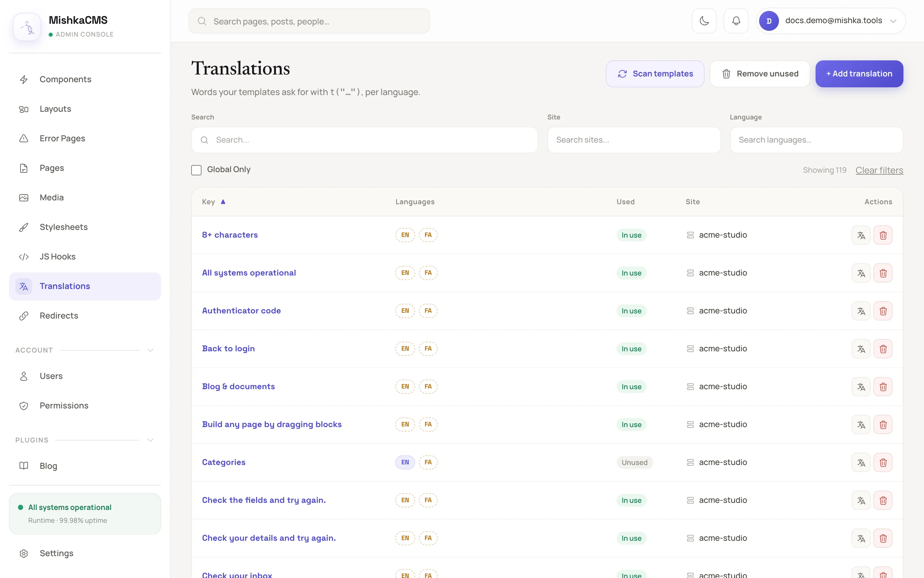The width and height of the screenshot is (924, 578).
Task: Focus the global search pages, posts, people field
Action: pyautogui.click(x=309, y=21)
